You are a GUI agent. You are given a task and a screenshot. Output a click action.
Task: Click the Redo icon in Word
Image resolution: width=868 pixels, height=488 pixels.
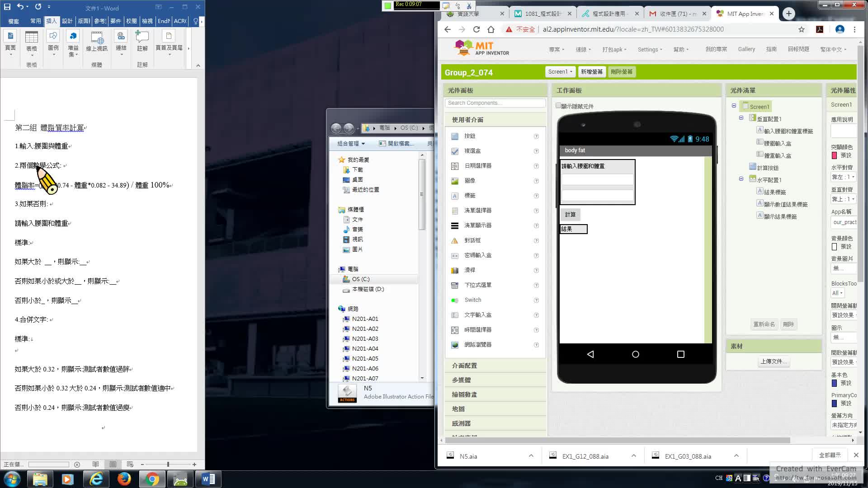(38, 7)
